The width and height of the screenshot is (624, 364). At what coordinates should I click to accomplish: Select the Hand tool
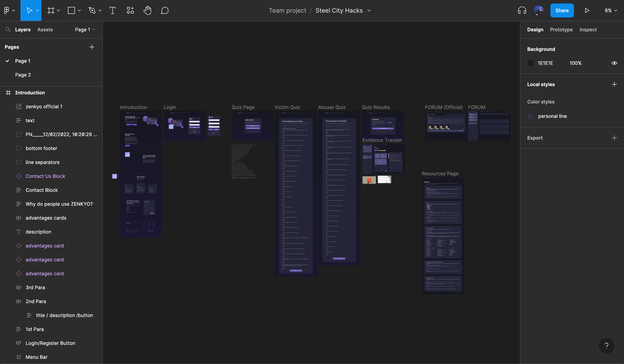click(x=147, y=10)
